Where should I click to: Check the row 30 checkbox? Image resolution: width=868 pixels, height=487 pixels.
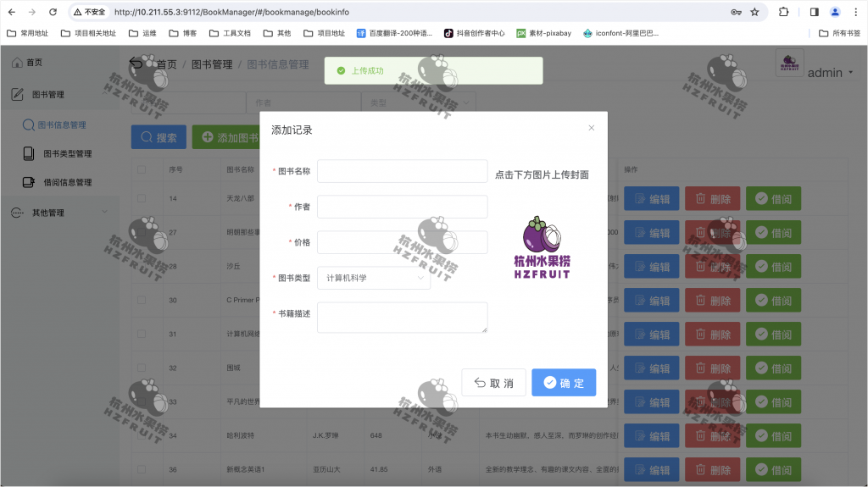[x=142, y=300]
